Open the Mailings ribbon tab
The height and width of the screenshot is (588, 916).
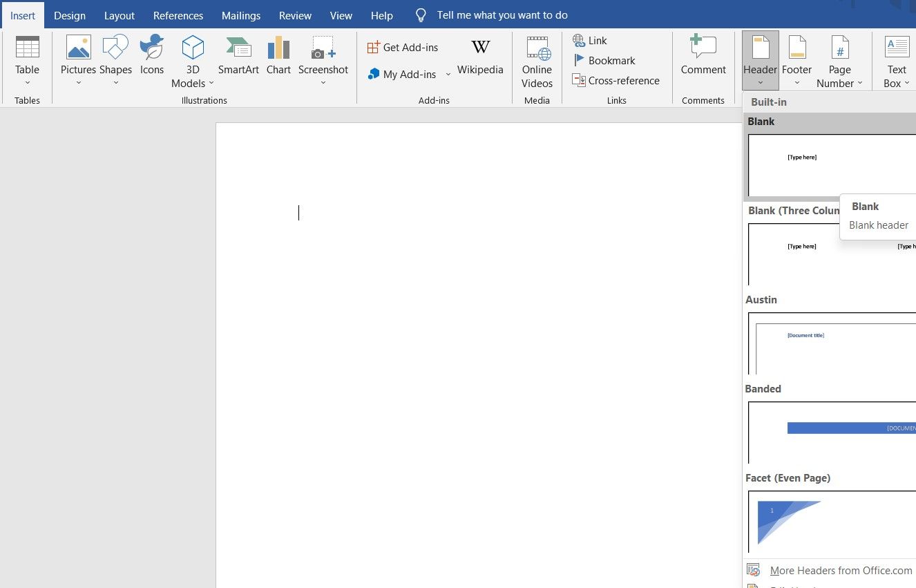point(240,15)
